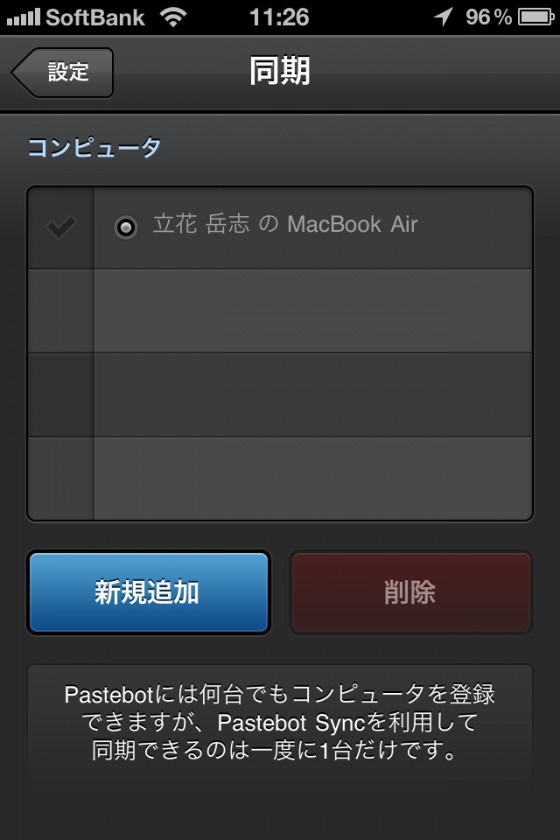Image resolution: width=560 pixels, height=840 pixels.
Task: Tap the Pastebot Sync info text box
Action: 280,723
